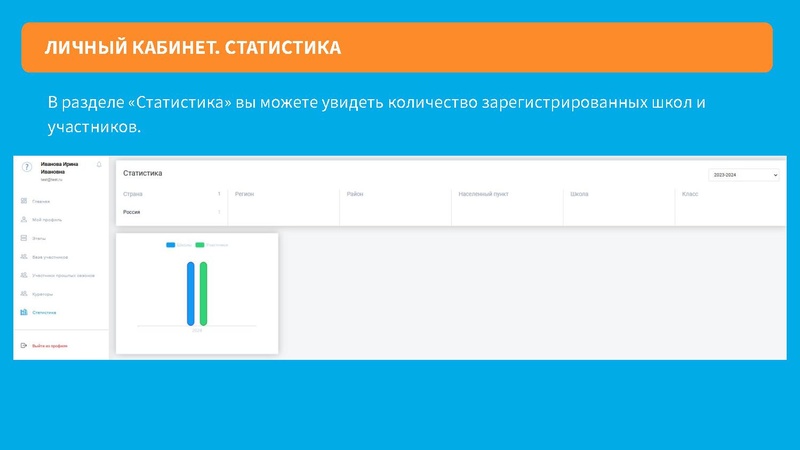Click the Населенный пункт column header
Image resolution: width=800 pixels, height=450 pixels.
pos(483,194)
